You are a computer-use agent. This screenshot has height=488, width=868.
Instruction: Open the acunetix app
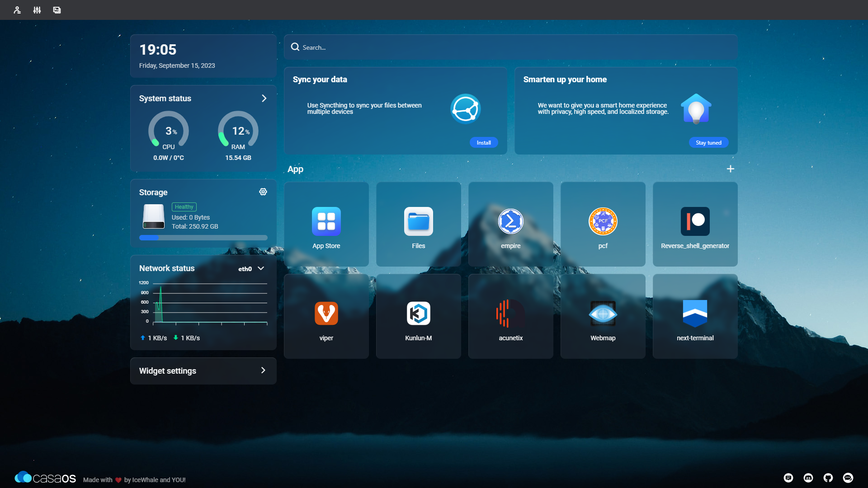point(510,314)
